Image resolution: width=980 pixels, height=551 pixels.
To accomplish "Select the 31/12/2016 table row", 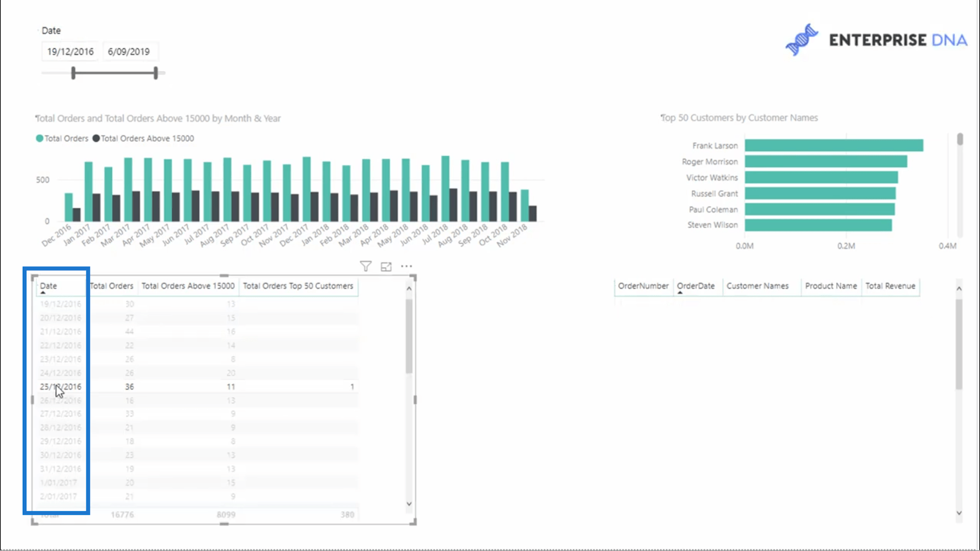I will (197, 469).
